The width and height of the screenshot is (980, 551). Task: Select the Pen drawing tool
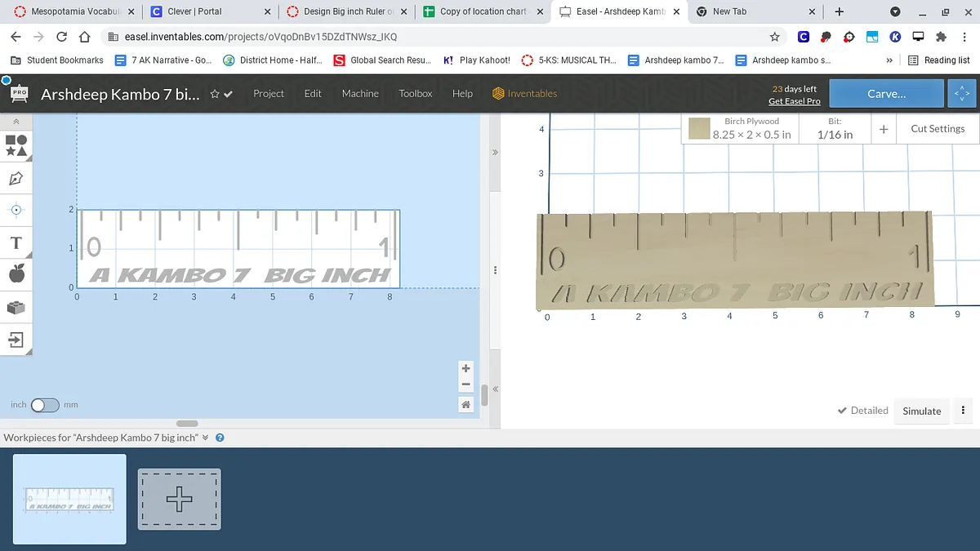coord(16,178)
